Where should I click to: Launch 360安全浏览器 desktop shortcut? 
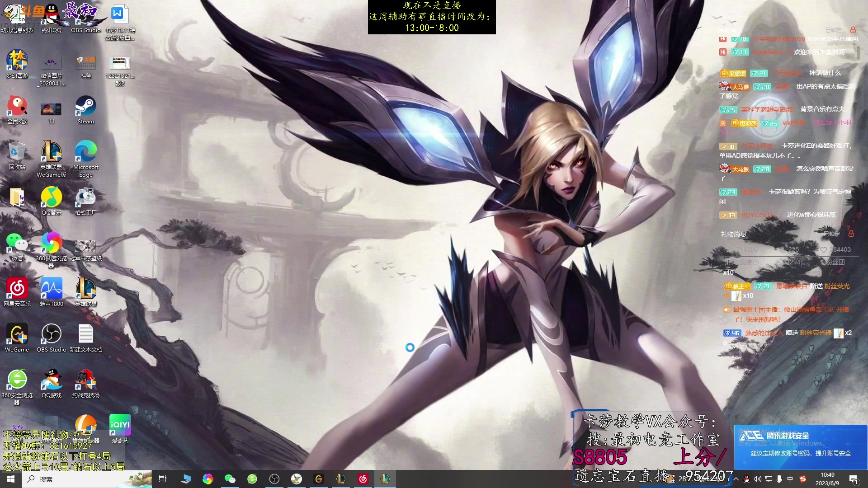coord(17,387)
